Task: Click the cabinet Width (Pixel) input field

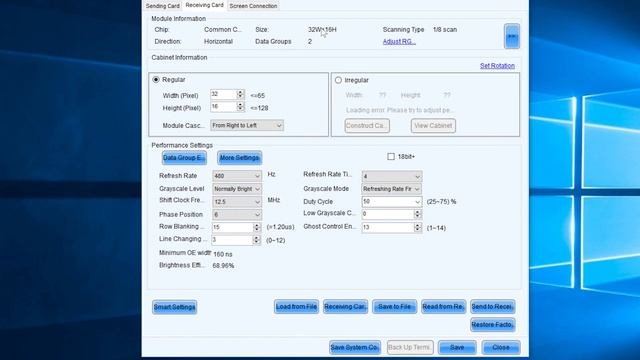Action: click(x=223, y=95)
